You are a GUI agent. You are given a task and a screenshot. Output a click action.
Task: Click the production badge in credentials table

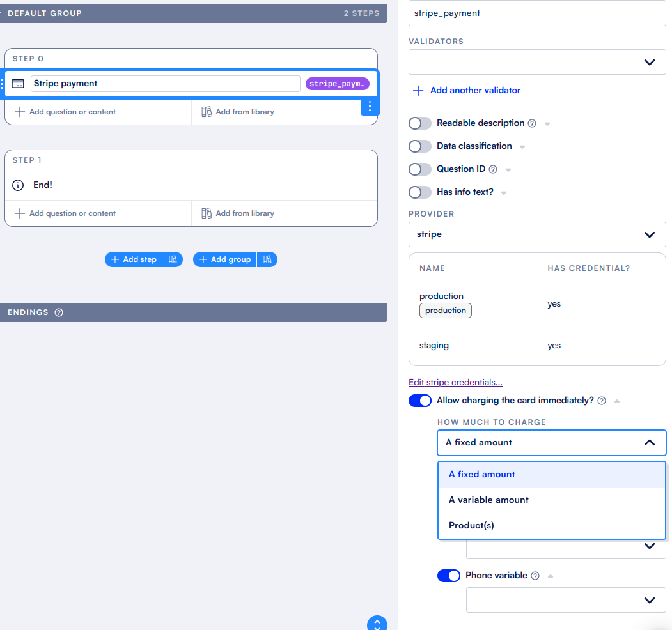coord(445,311)
